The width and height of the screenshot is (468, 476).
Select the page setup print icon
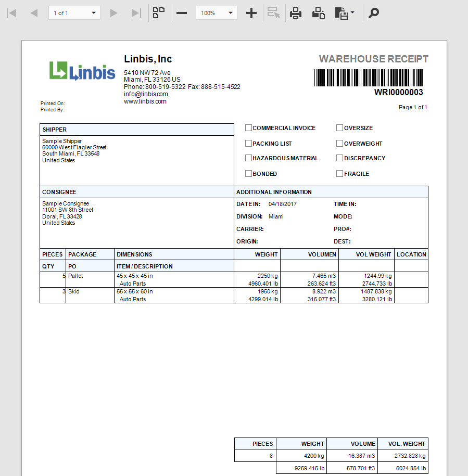318,13
